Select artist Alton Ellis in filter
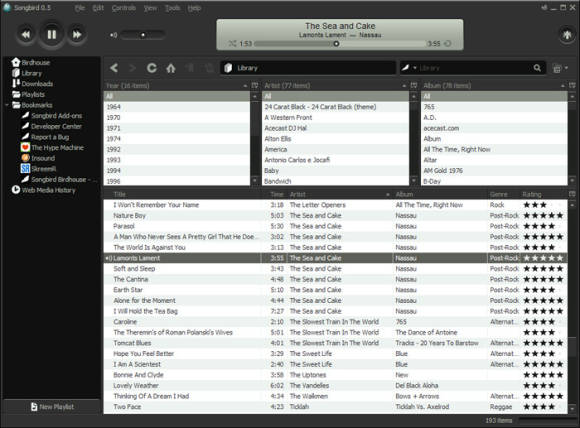580x428 pixels. [336, 139]
